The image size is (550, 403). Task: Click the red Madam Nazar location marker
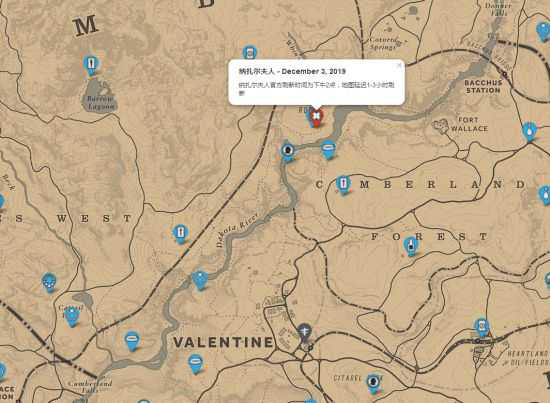[x=317, y=118]
